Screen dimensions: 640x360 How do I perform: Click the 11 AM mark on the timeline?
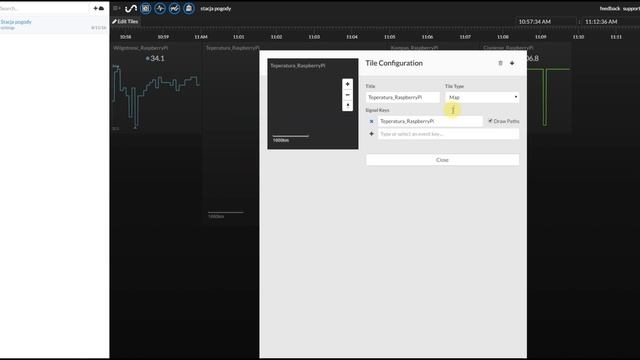201,37
